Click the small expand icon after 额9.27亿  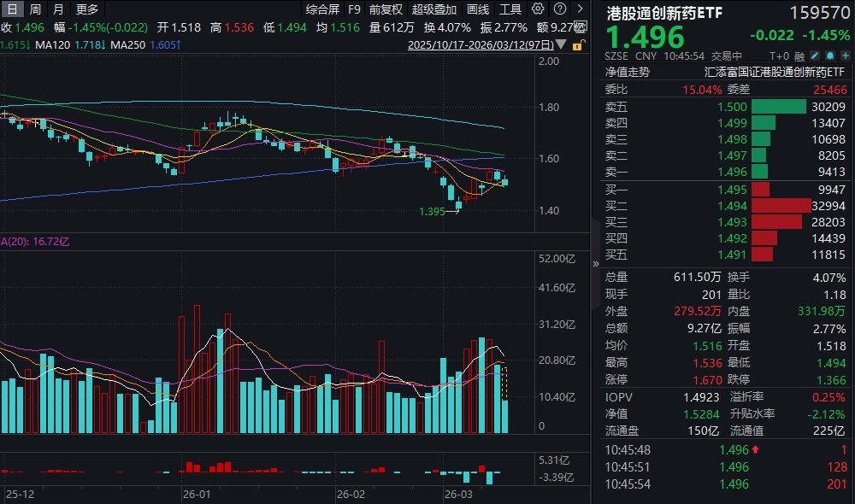(581, 26)
